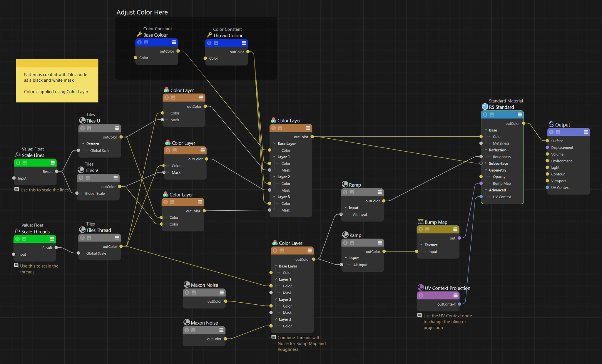
Task: Collapse the Geometry group in RS Standard
Action: pyautogui.click(x=486, y=170)
